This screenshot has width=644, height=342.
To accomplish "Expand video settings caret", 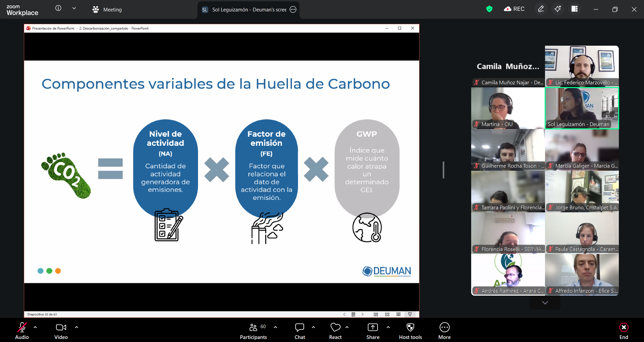I will [x=77, y=327].
